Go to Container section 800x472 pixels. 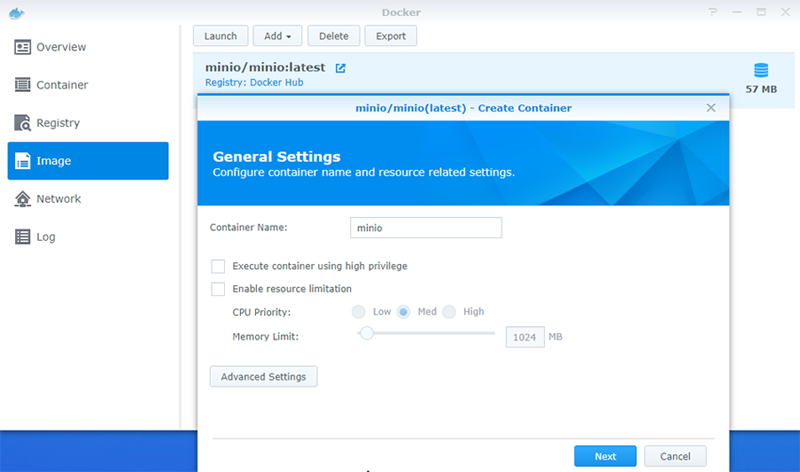[x=88, y=85]
